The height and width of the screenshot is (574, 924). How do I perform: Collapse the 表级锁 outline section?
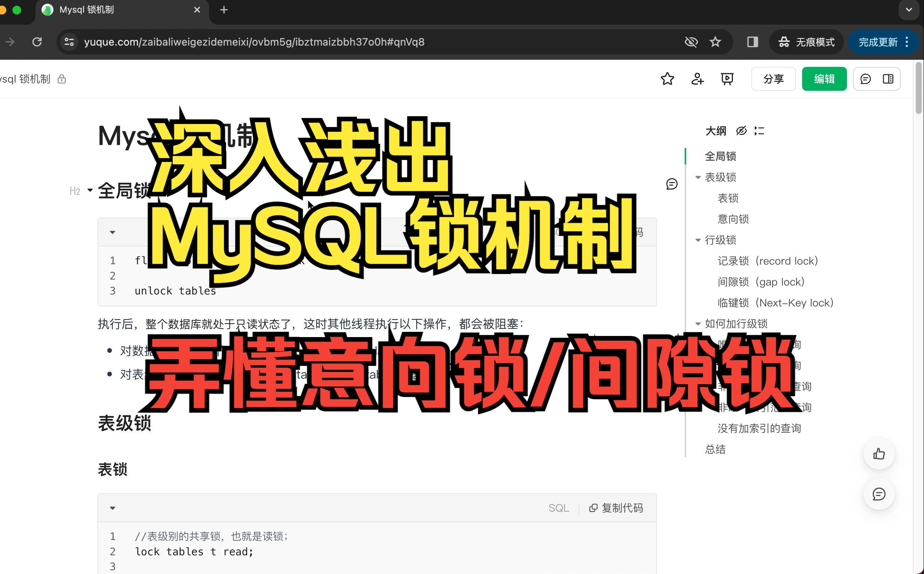698,177
